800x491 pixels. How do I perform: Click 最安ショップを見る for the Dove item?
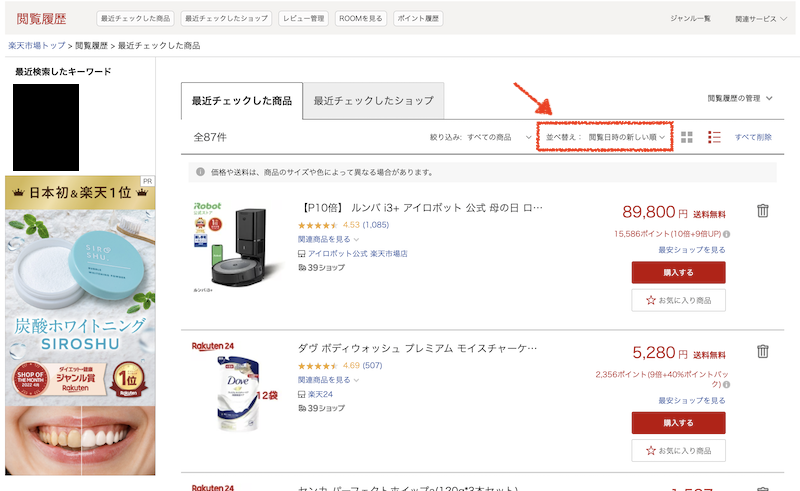pos(691,401)
